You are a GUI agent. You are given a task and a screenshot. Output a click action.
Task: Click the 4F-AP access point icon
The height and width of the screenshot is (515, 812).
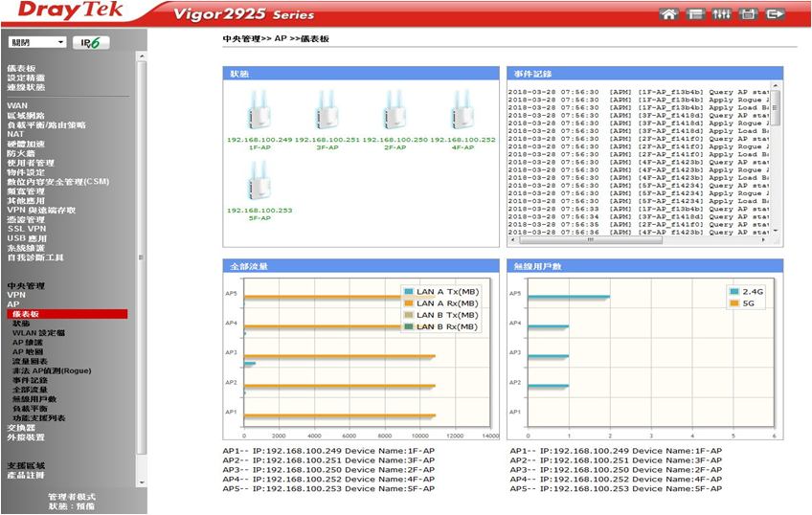tap(462, 112)
